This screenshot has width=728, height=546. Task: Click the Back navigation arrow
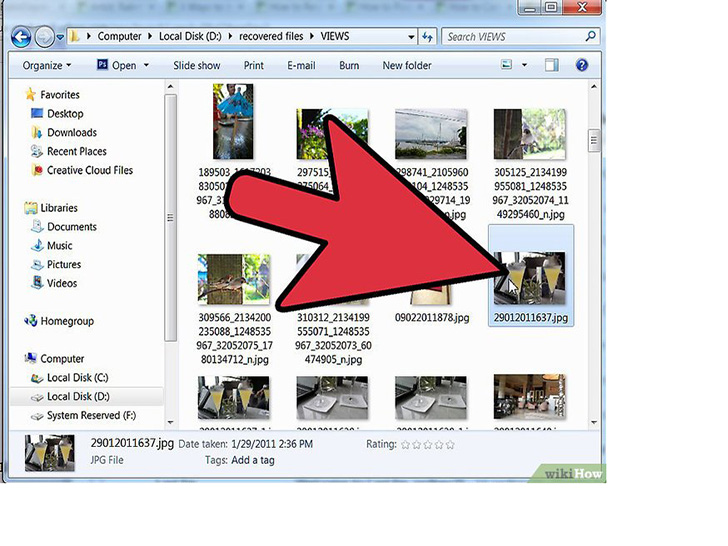point(21,37)
